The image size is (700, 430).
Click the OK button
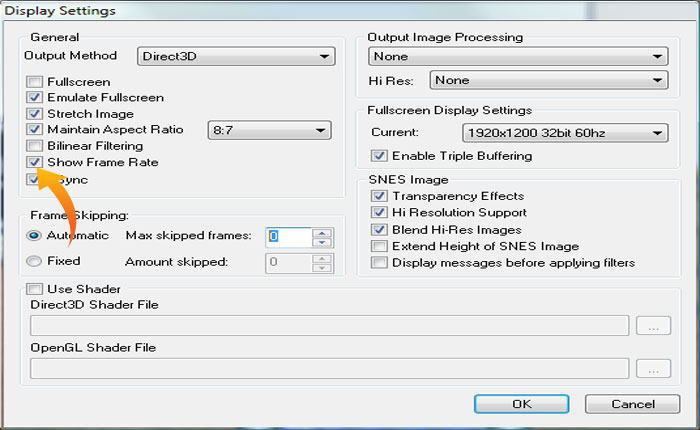[x=521, y=404]
